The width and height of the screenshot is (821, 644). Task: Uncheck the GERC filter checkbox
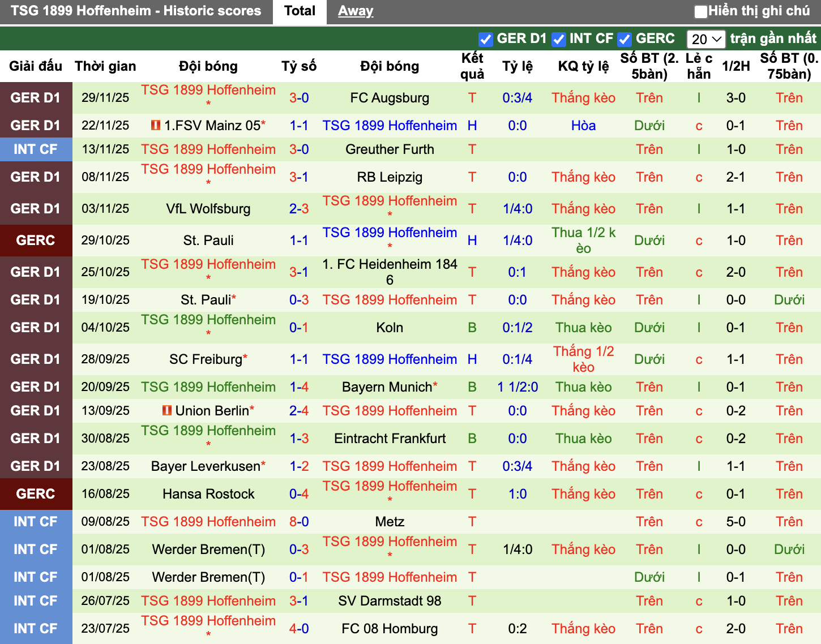pyautogui.click(x=625, y=39)
